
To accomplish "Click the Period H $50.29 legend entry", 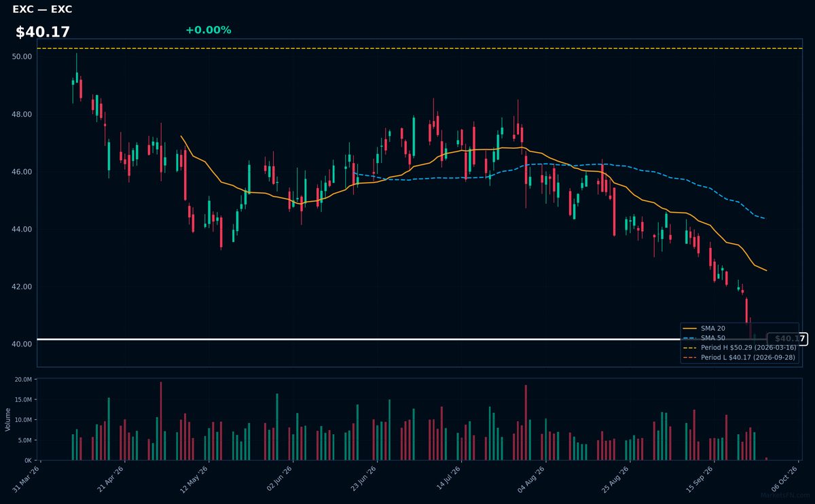I will click(740, 347).
